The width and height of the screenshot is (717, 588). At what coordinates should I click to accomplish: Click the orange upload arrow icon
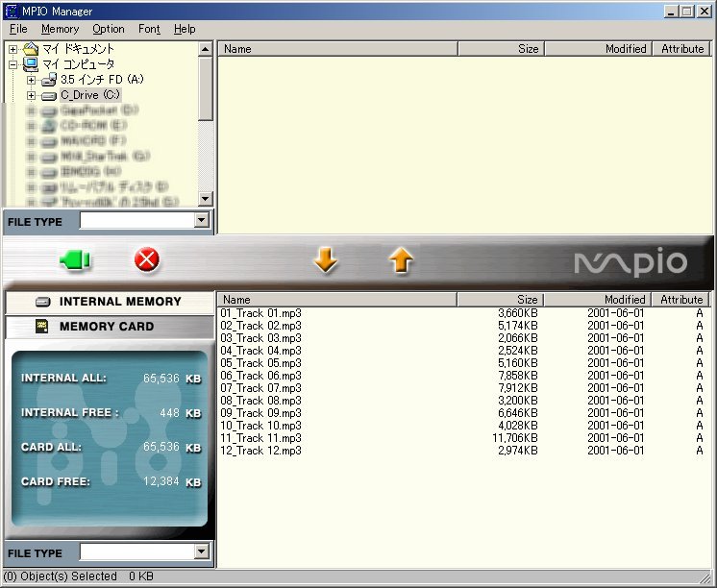pyautogui.click(x=401, y=260)
